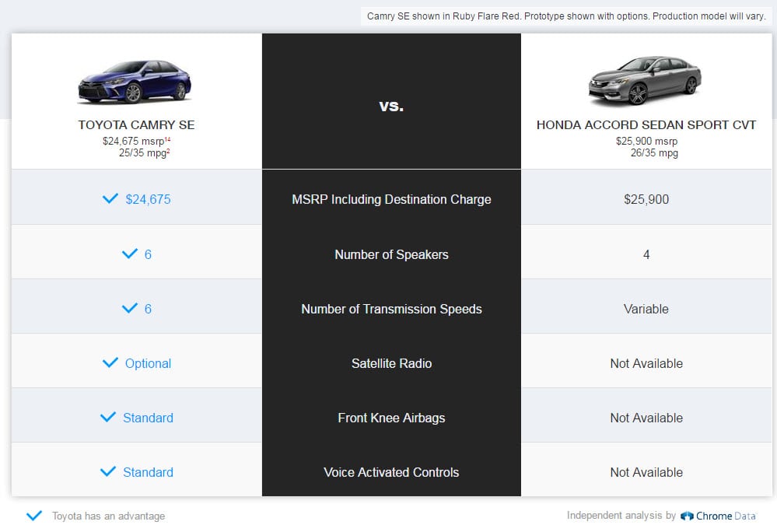Click the 'Optional' value for Satellite Radio
Viewport: 777px width, 532px height.
(148, 363)
